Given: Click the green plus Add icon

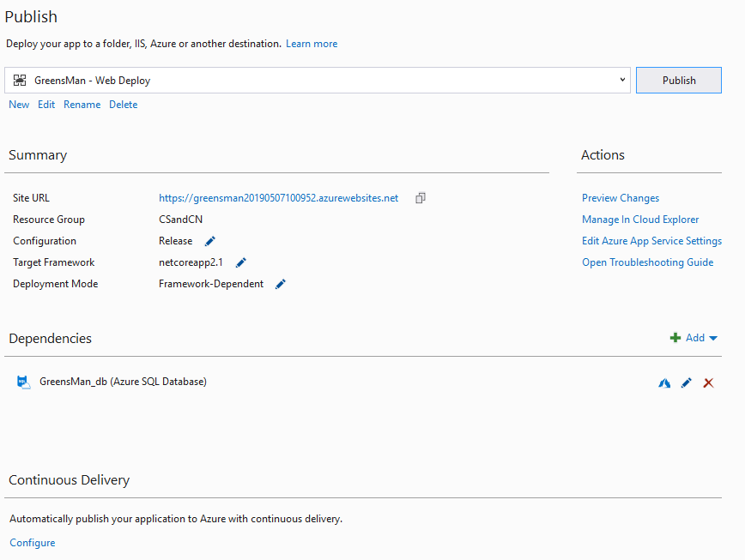Looking at the screenshot, I should pyautogui.click(x=675, y=338).
